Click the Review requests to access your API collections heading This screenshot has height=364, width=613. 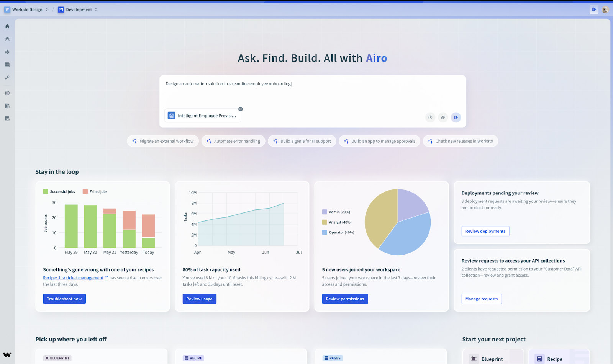513,261
